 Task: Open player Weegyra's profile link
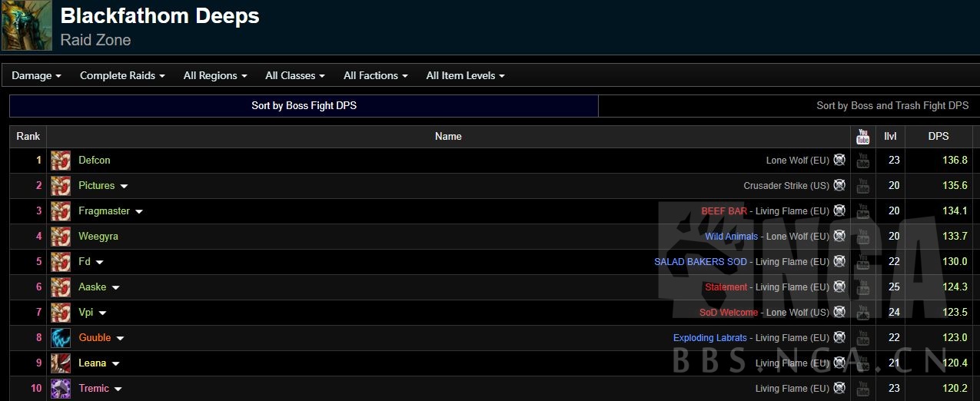pos(98,237)
